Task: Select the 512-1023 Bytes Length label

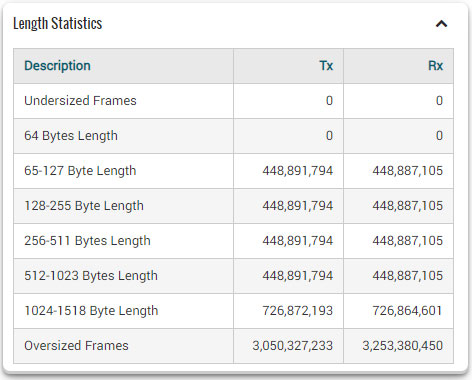Action: [x=91, y=276]
